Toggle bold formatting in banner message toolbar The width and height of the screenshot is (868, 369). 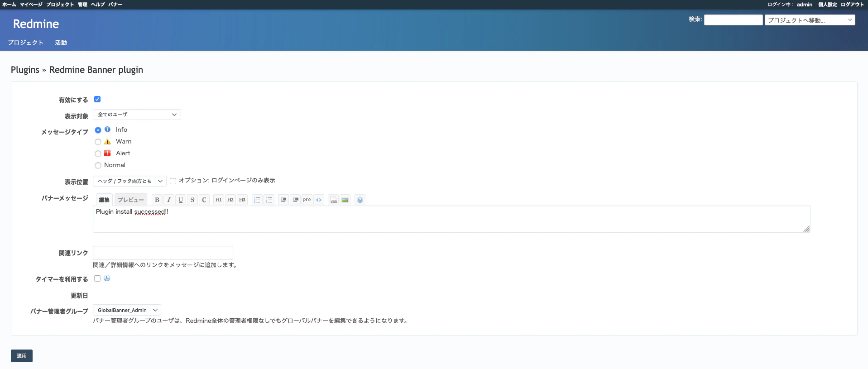157,200
